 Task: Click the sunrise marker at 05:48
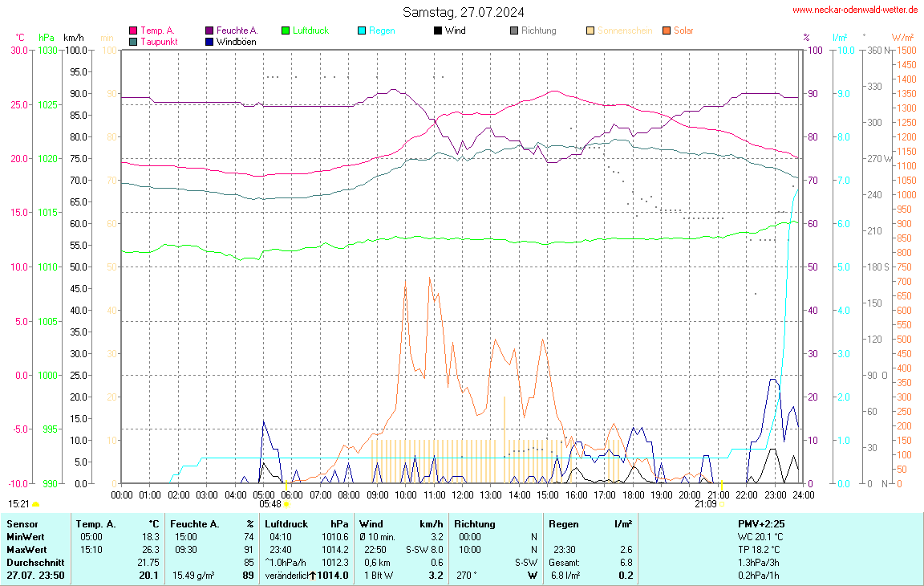click(x=286, y=504)
